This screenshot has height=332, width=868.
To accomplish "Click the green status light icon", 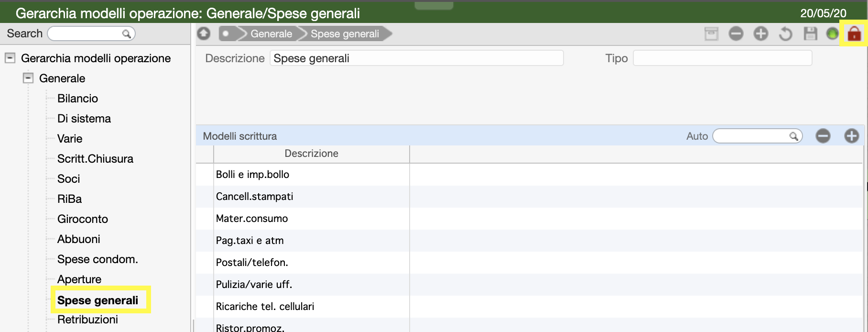I will tap(832, 34).
